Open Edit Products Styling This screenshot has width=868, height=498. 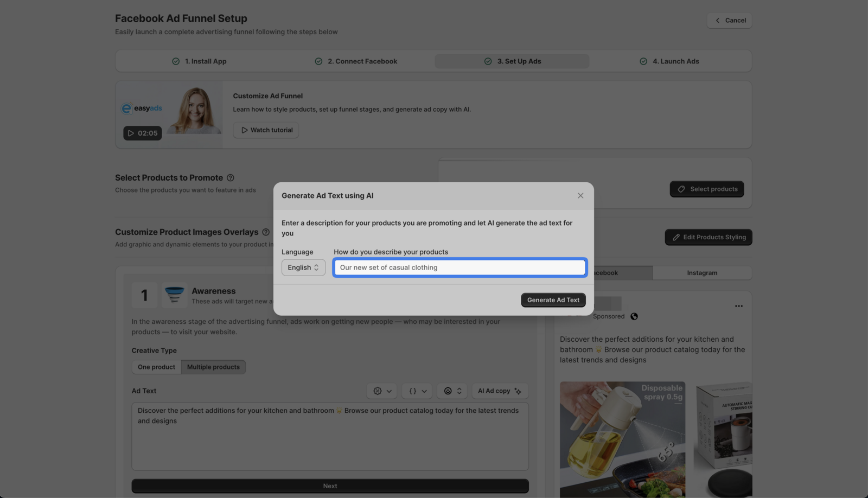click(708, 237)
